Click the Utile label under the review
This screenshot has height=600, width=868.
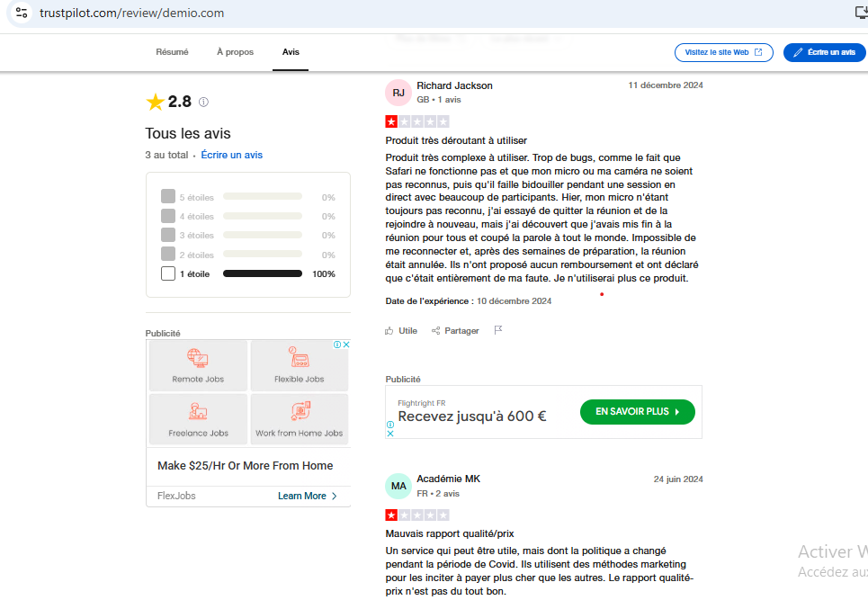tap(408, 330)
